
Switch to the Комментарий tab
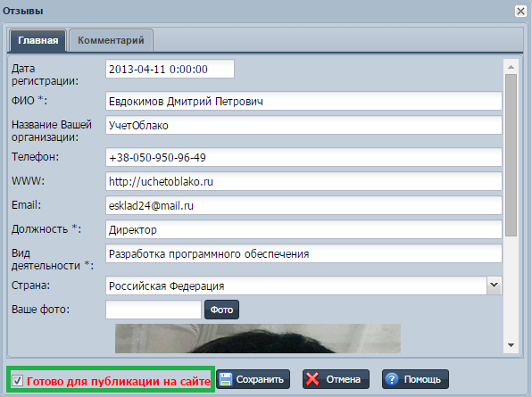111,40
